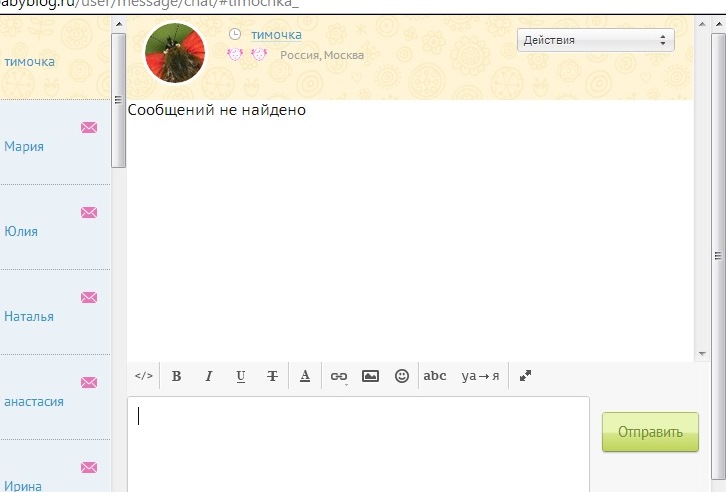Open the text color picker icon
Image resolution: width=726 pixels, height=492 pixels.
point(305,376)
